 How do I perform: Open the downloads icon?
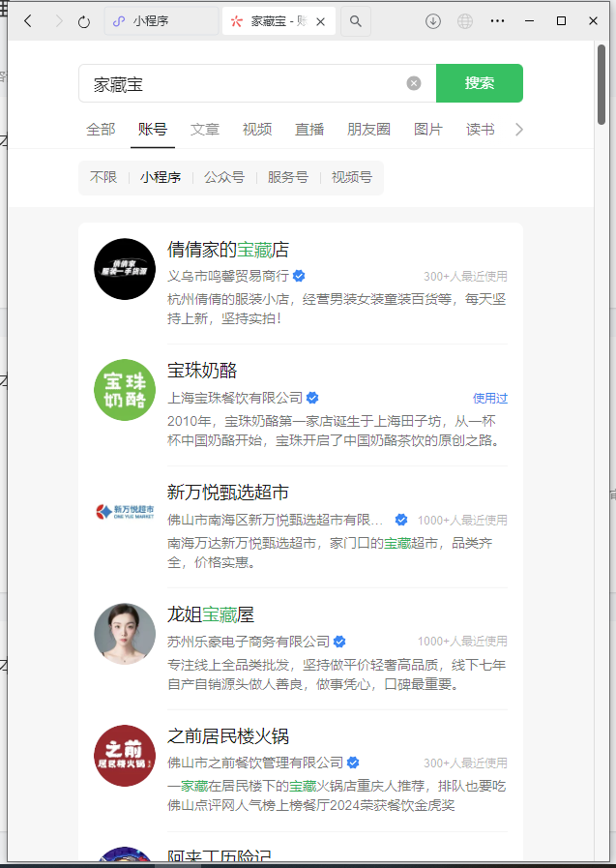pos(433,21)
